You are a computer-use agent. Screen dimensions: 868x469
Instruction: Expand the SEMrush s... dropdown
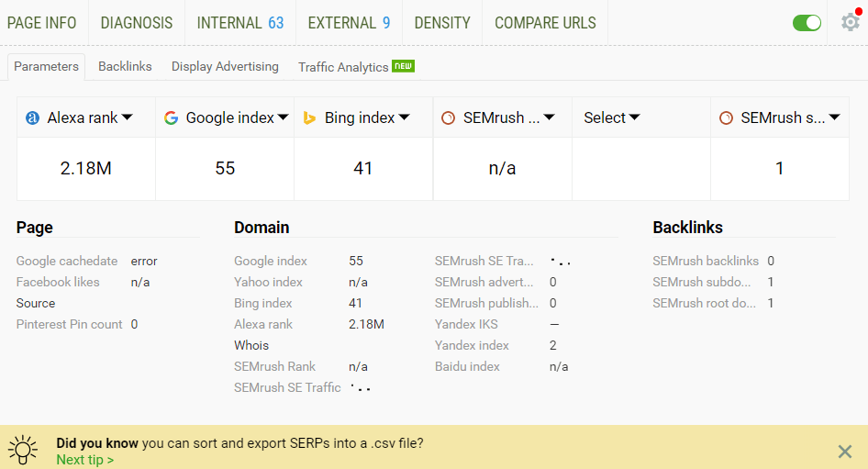(835, 117)
